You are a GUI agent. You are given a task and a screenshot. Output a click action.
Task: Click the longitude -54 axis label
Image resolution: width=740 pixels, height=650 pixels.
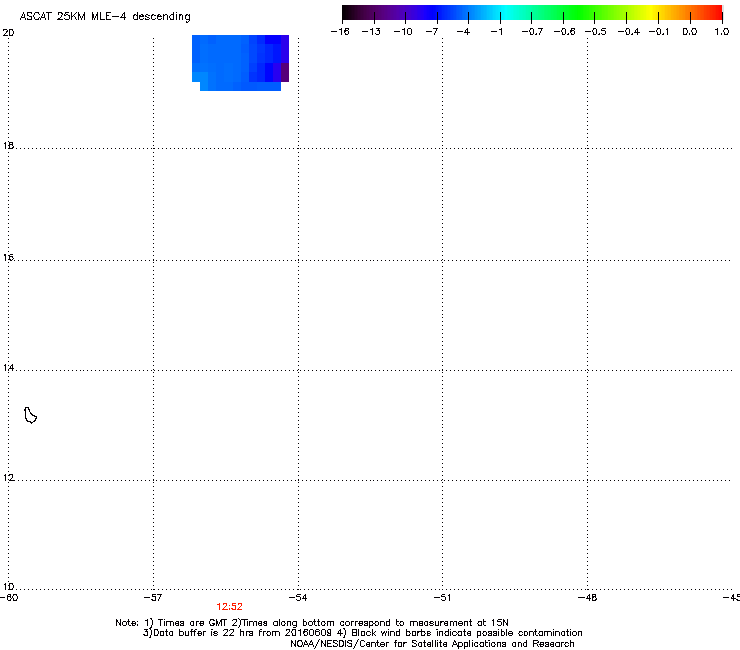[x=298, y=598]
